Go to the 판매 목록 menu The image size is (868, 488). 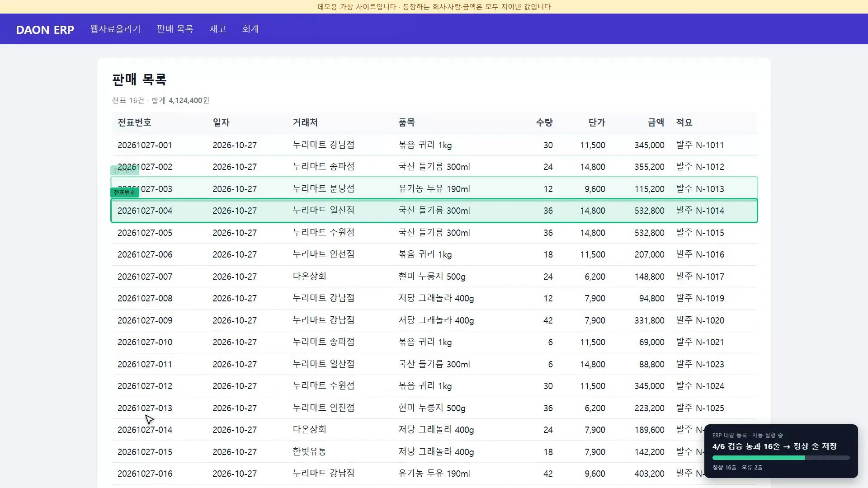175,29
